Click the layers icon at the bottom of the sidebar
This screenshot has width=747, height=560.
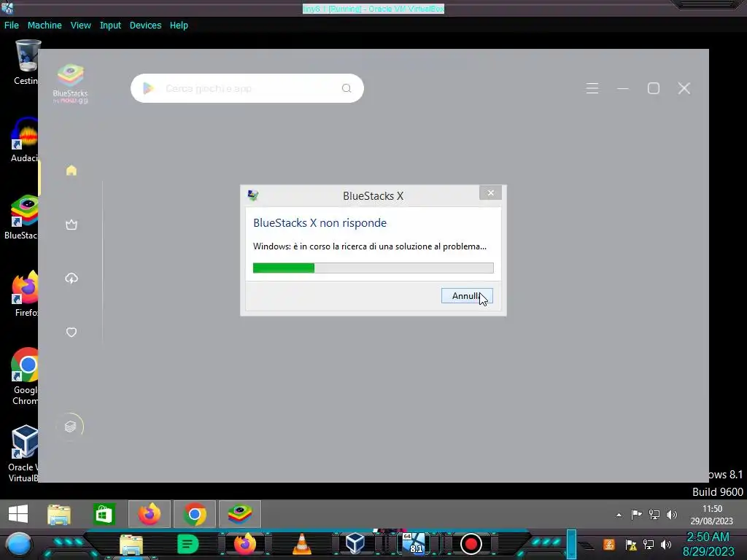tap(71, 426)
